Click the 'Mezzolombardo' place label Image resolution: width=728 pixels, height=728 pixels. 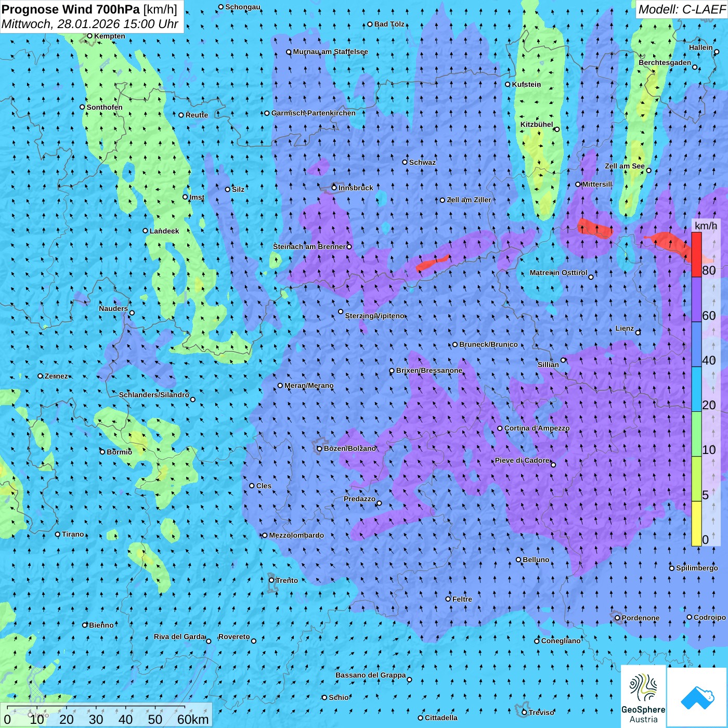click(296, 535)
